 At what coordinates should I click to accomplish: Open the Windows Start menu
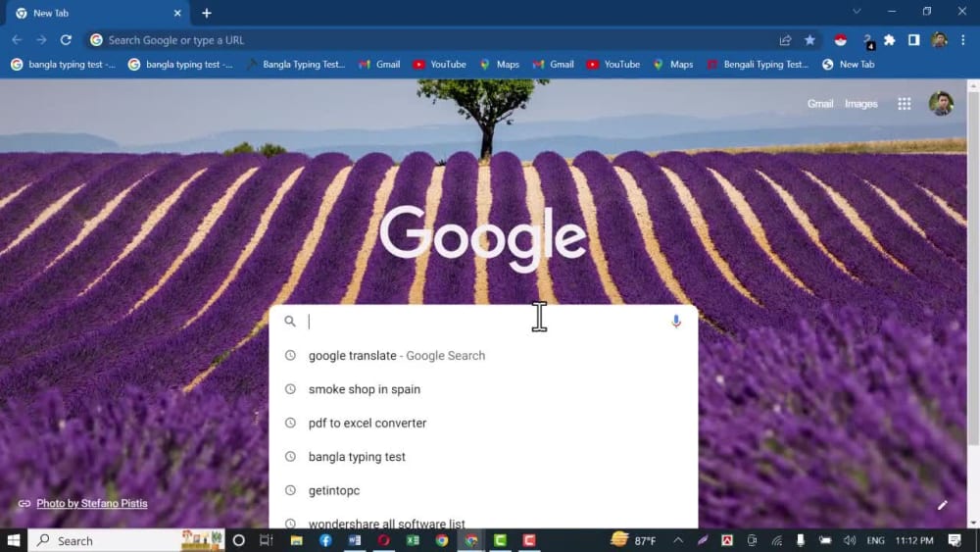pos(13,540)
